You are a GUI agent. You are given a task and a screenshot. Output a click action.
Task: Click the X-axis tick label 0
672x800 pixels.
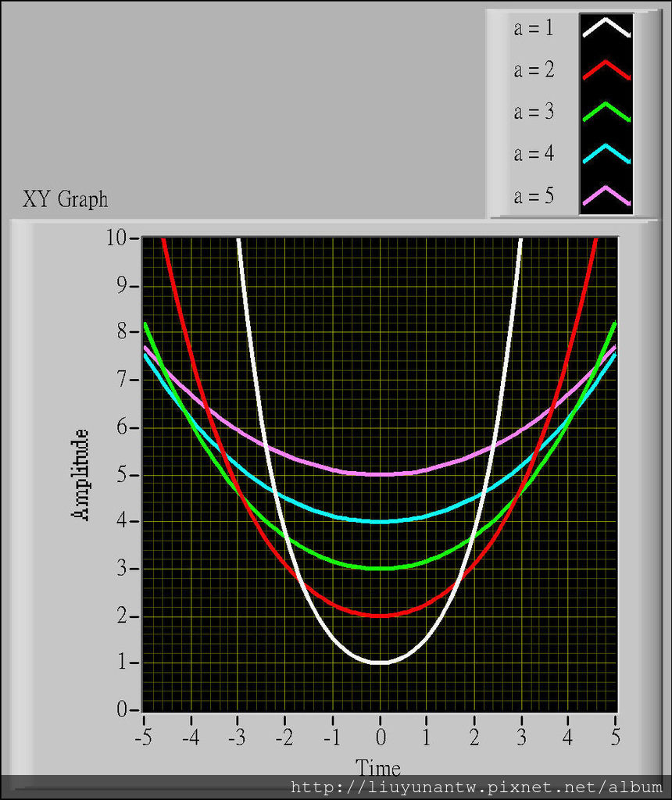click(x=381, y=737)
